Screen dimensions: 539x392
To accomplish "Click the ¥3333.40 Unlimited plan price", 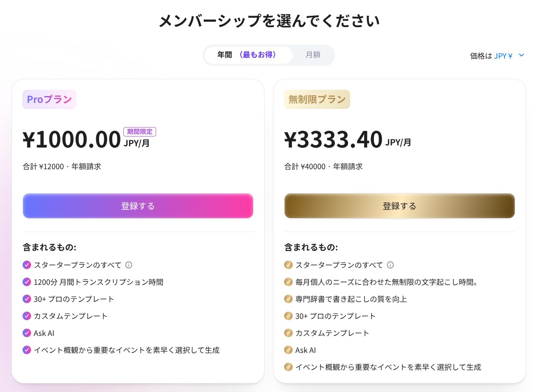I will pyautogui.click(x=334, y=139).
